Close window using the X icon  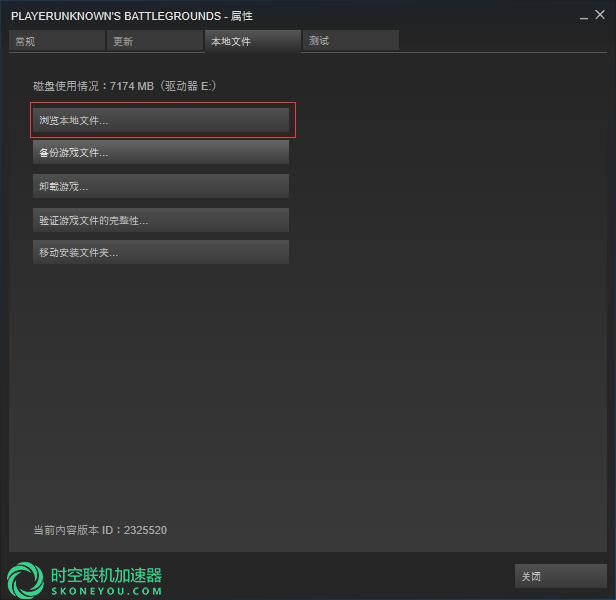tap(600, 15)
